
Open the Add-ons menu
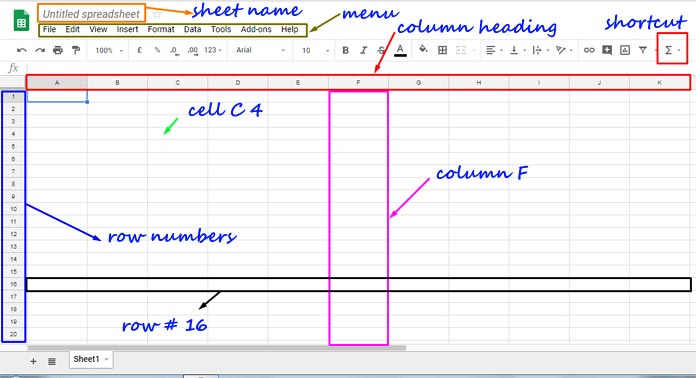pos(256,29)
